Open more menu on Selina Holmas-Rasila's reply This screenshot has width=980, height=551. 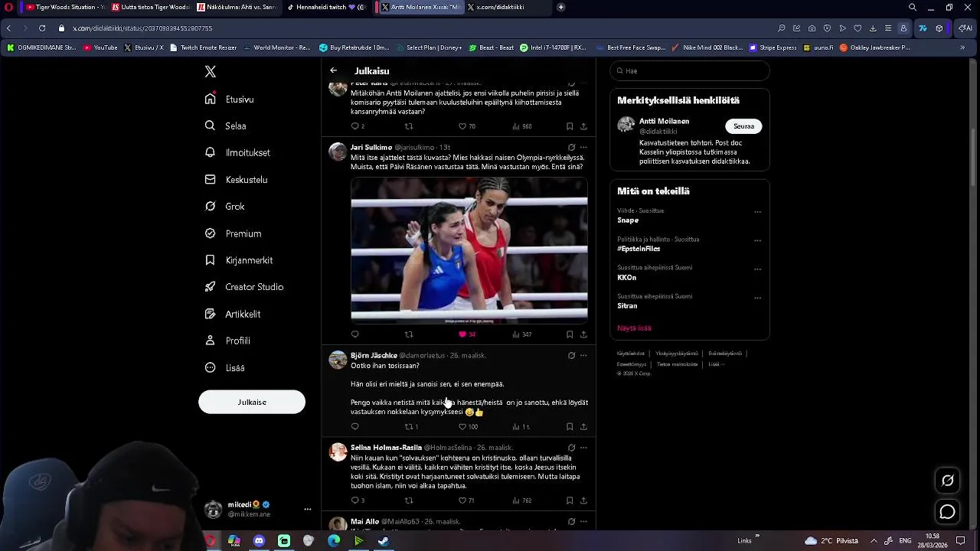[583, 447]
